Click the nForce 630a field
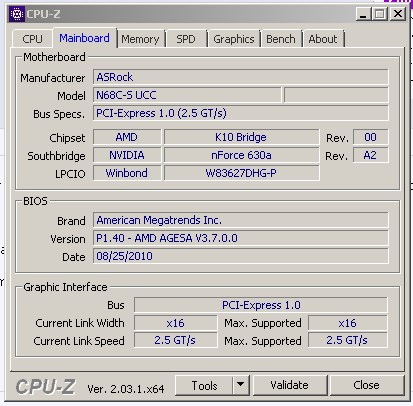Viewport: 413px width, 406px height. (x=241, y=155)
